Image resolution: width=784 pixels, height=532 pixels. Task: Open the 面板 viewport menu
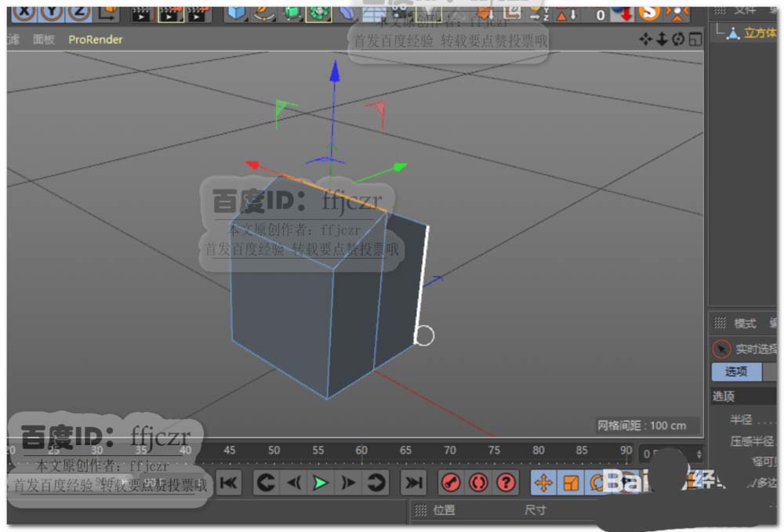(44, 39)
